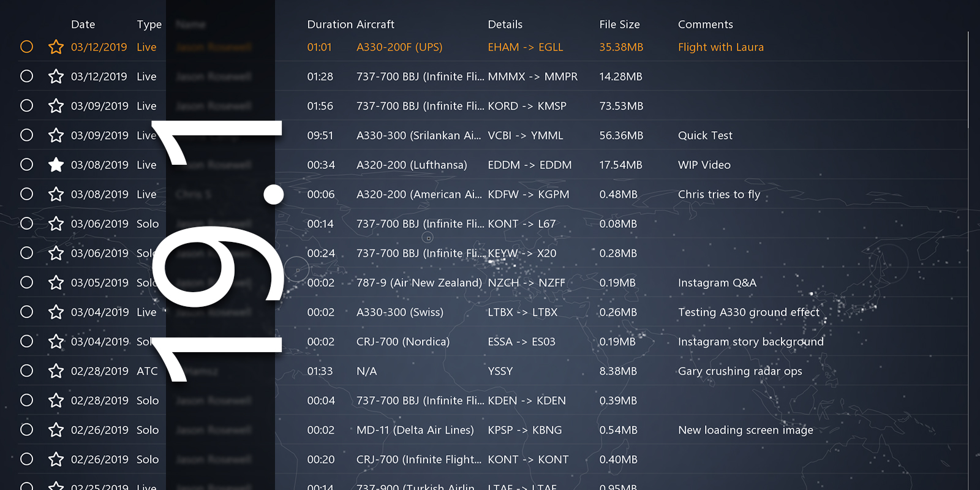Select radio button for Flight with Laura replay
This screenshot has width=980, height=490.
[x=26, y=47]
